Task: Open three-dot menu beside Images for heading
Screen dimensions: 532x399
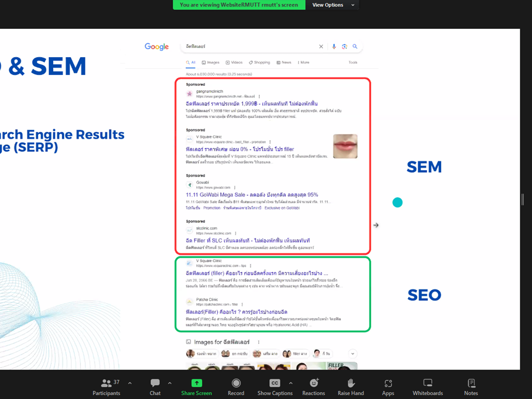Action: point(259,342)
